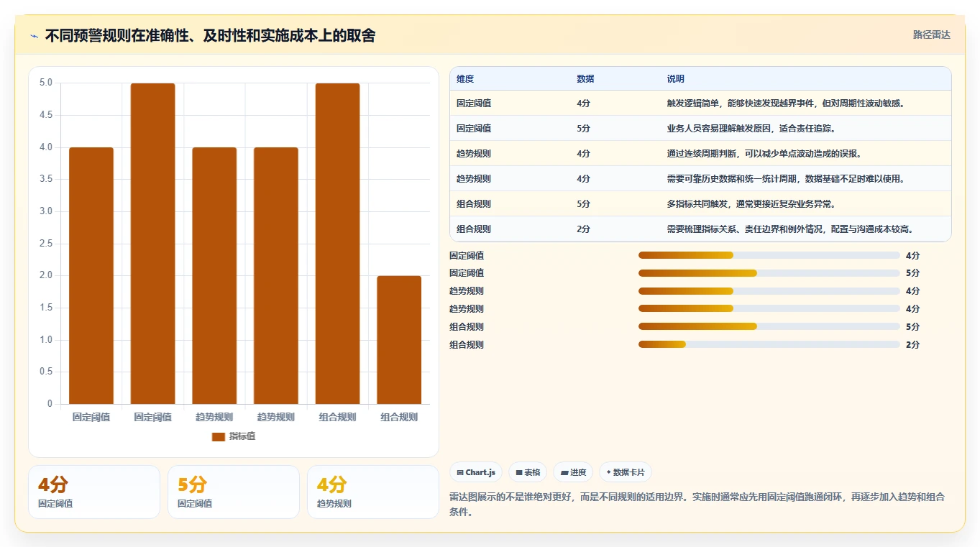Click the Chart.js chip
Viewport: 980px width, 547px height.
pyautogui.click(x=476, y=472)
